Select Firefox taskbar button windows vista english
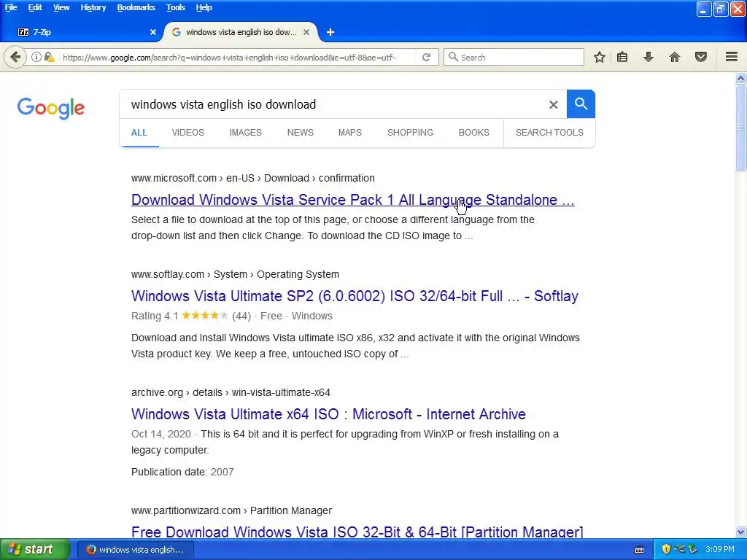747x560 pixels. point(135,550)
